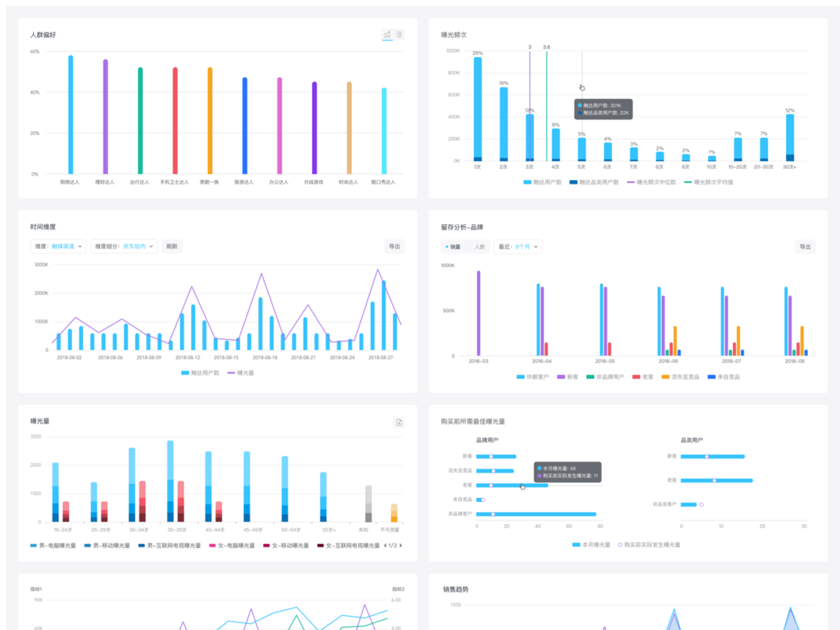This screenshot has width=840, height=630.
Task: Expand the 维度细分 京东站内 dropdown
Action: 124,246
